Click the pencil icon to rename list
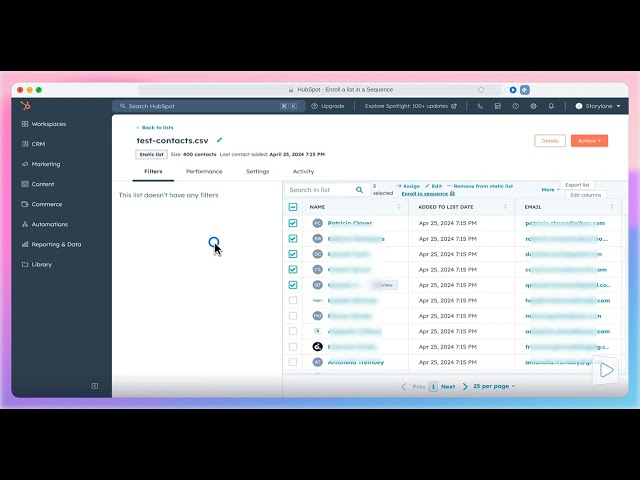Image resolution: width=640 pixels, height=480 pixels. (219, 140)
